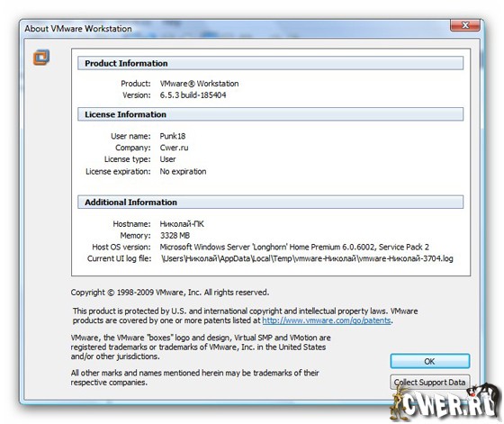
Task: Click Collect Support Data button
Action: coord(430,383)
